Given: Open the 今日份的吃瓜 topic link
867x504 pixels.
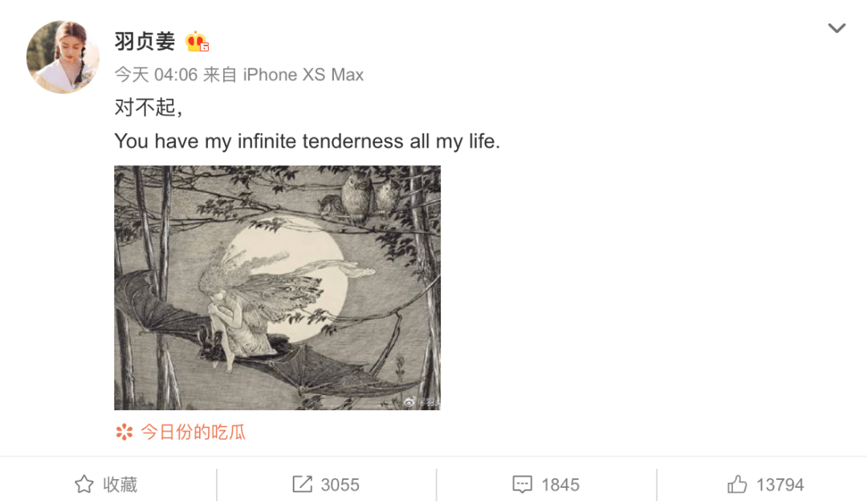Looking at the screenshot, I should (193, 433).
